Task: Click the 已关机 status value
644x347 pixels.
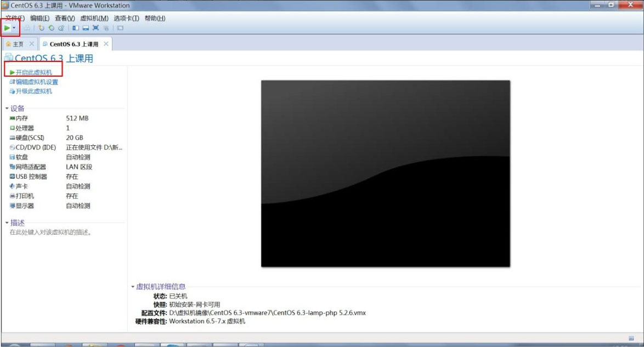Action: (x=178, y=296)
